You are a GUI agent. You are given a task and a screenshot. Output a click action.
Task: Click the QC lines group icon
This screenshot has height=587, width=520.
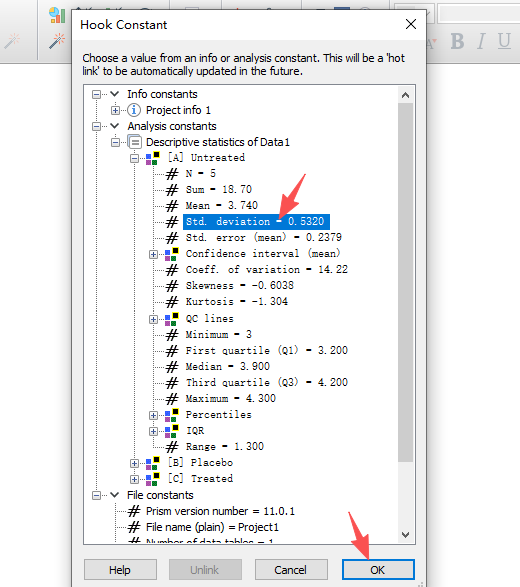(171, 319)
